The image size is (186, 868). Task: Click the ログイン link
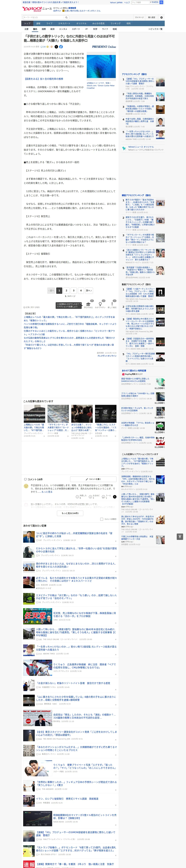click(57, 11)
